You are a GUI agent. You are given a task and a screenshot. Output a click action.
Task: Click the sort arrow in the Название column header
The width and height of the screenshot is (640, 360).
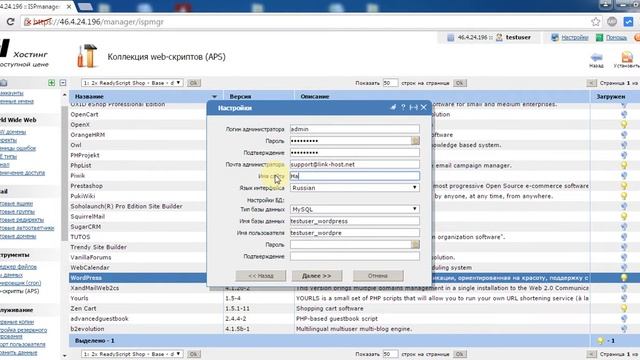[x=215, y=97]
